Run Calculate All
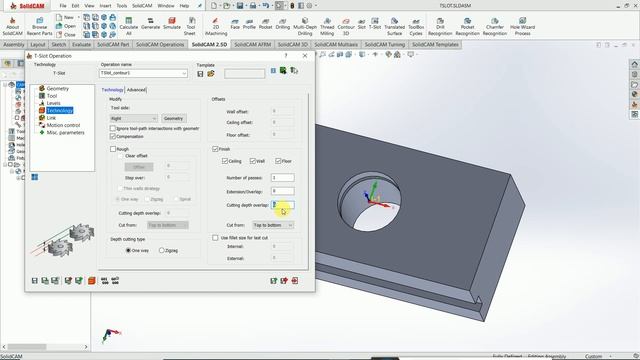The height and width of the screenshot is (360, 640). pos(129,27)
